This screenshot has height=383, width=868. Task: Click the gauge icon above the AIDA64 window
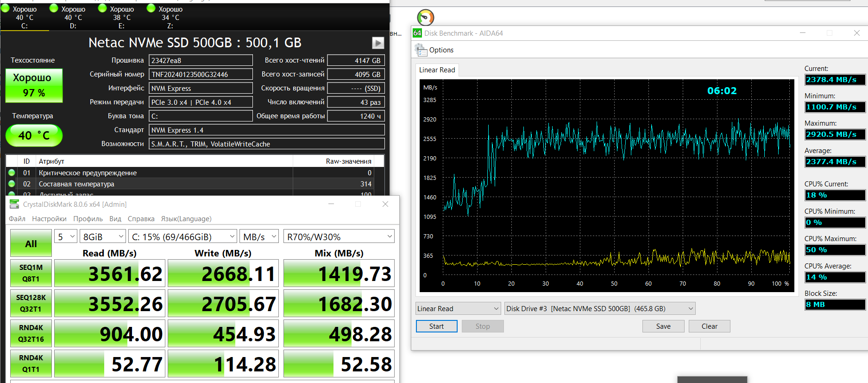tap(426, 17)
